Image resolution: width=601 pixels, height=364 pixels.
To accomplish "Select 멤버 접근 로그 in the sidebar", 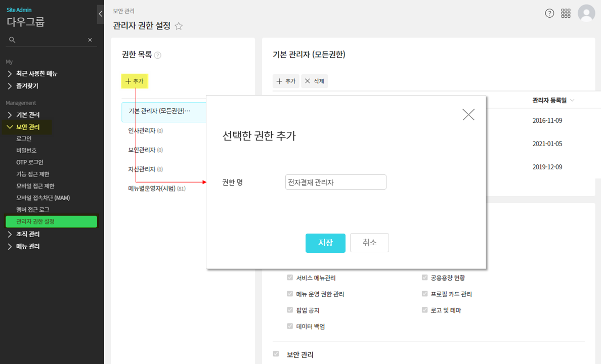I will pyautogui.click(x=33, y=209).
